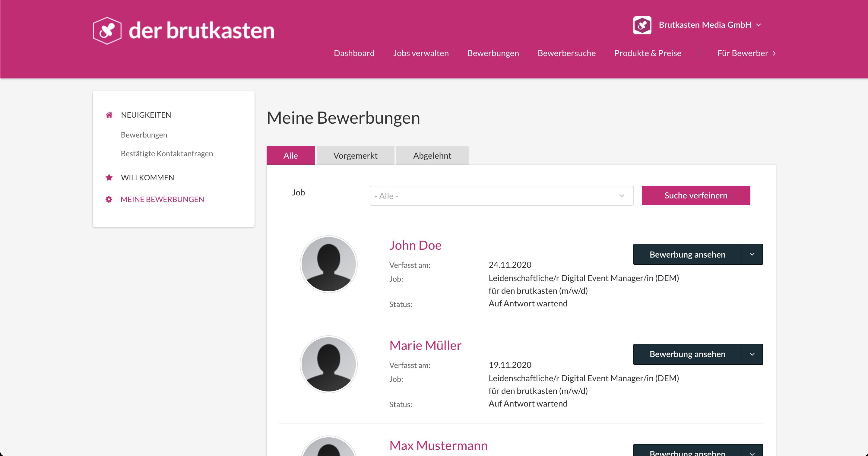The height and width of the screenshot is (456, 868).
Task: Switch to Für Bewerber section
Action: click(746, 53)
